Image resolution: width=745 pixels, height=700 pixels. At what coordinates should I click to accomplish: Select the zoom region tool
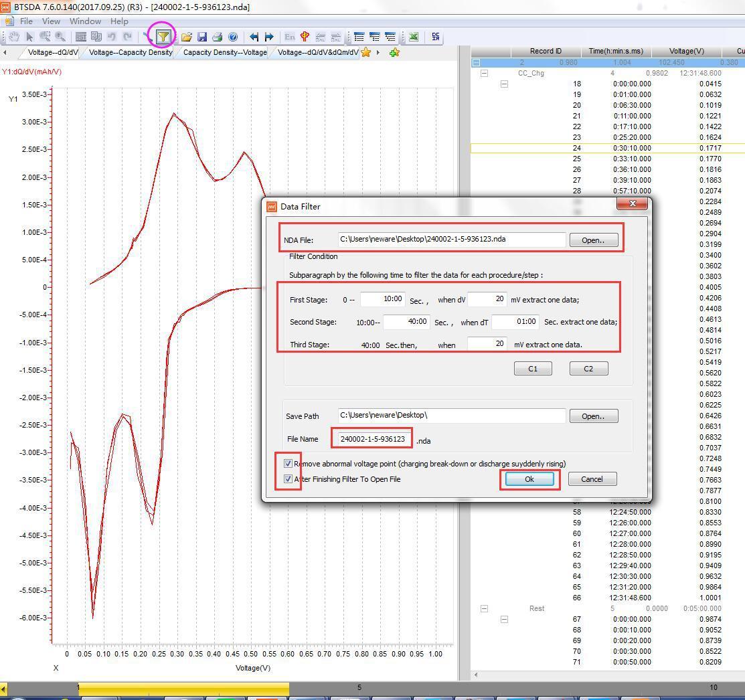45,37
